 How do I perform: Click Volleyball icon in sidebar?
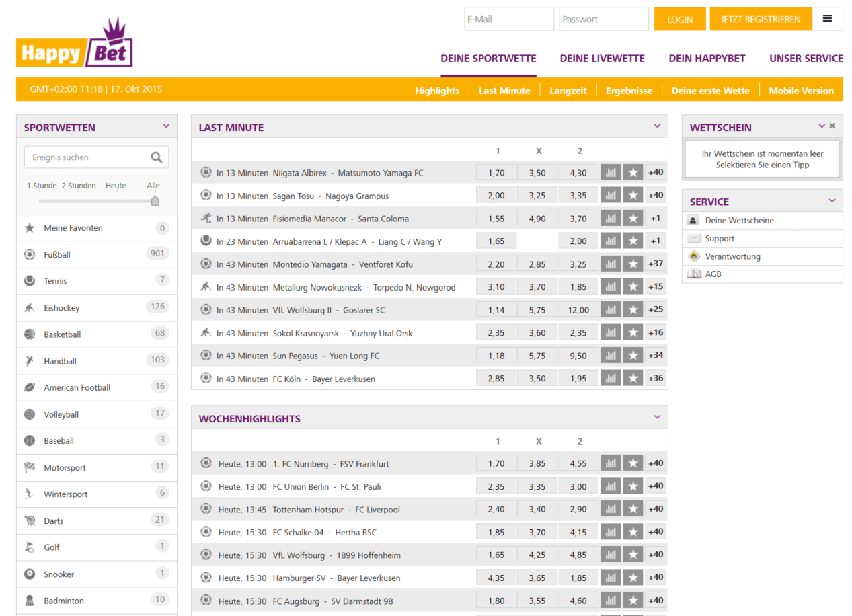point(30,414)
